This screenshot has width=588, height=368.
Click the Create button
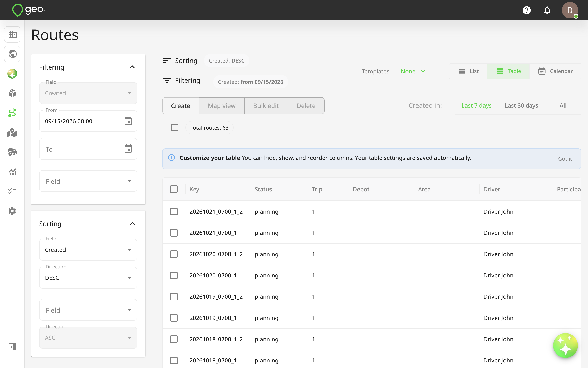(180, 106)
